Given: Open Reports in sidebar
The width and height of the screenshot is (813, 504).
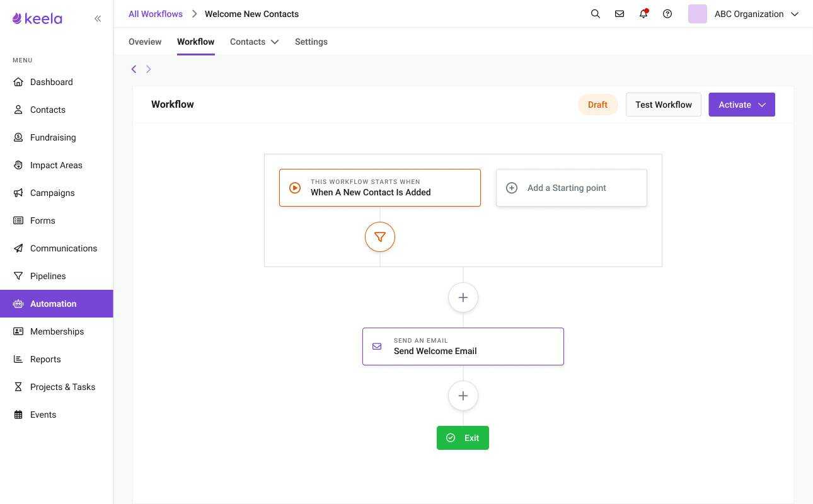Looking at the screenshot, I should (x=57, y=359).
